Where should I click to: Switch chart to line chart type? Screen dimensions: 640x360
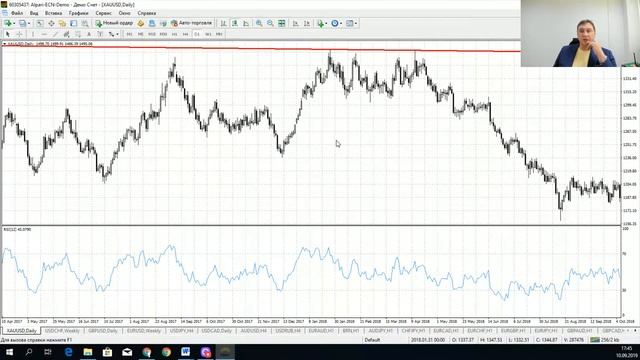[246, 23]
